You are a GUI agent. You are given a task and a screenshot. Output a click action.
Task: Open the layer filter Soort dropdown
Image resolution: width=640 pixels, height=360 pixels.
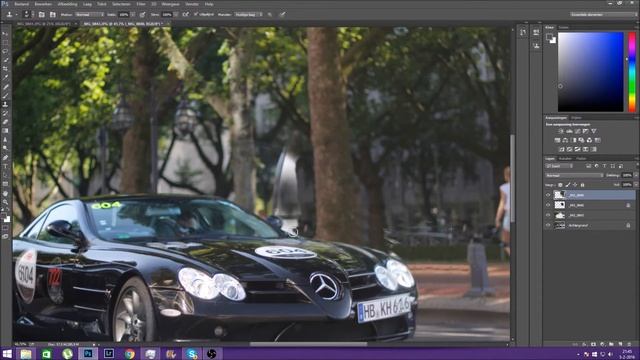pyautogui.click(x=559, y=166)
